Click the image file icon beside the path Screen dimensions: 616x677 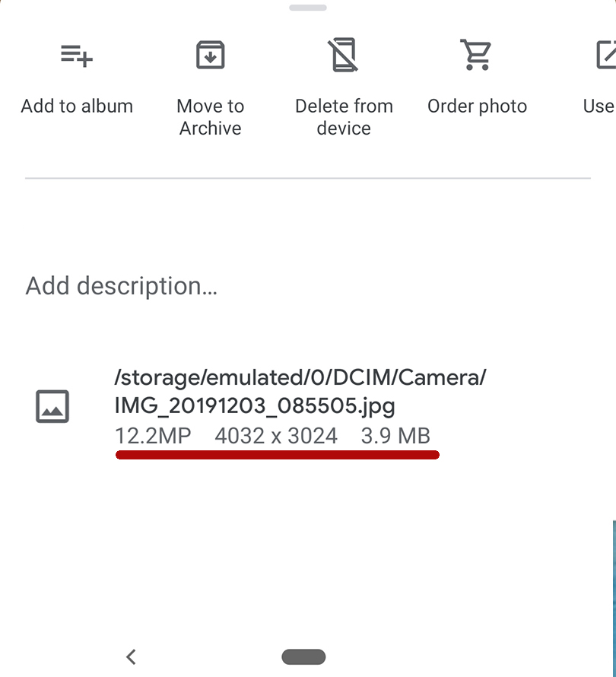pos(52,406)
